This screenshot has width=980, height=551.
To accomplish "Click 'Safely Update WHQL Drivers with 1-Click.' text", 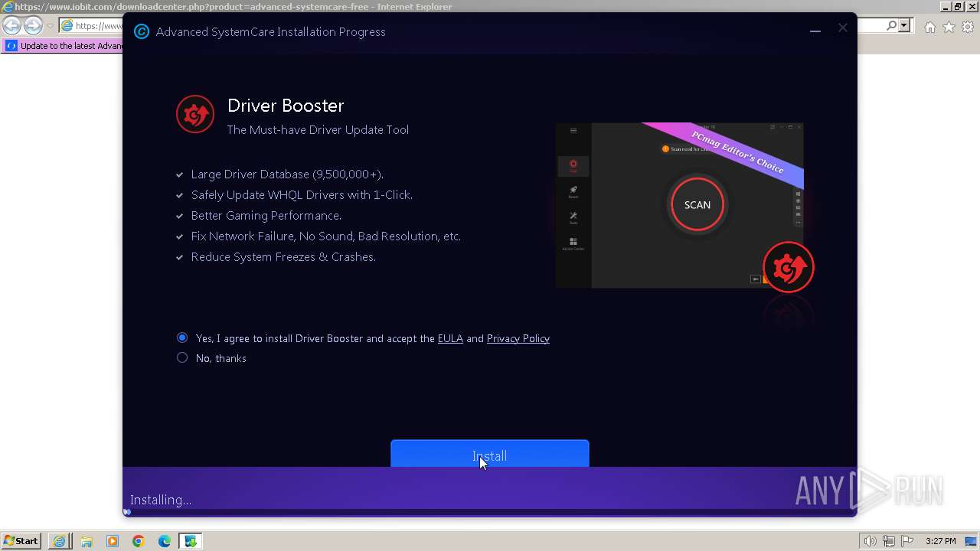I will coord(302,194).
